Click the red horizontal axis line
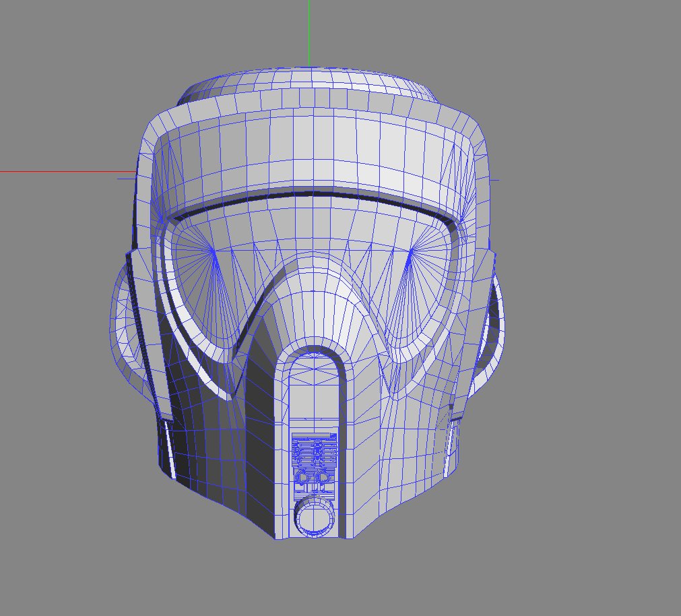 tap(68, 172)
